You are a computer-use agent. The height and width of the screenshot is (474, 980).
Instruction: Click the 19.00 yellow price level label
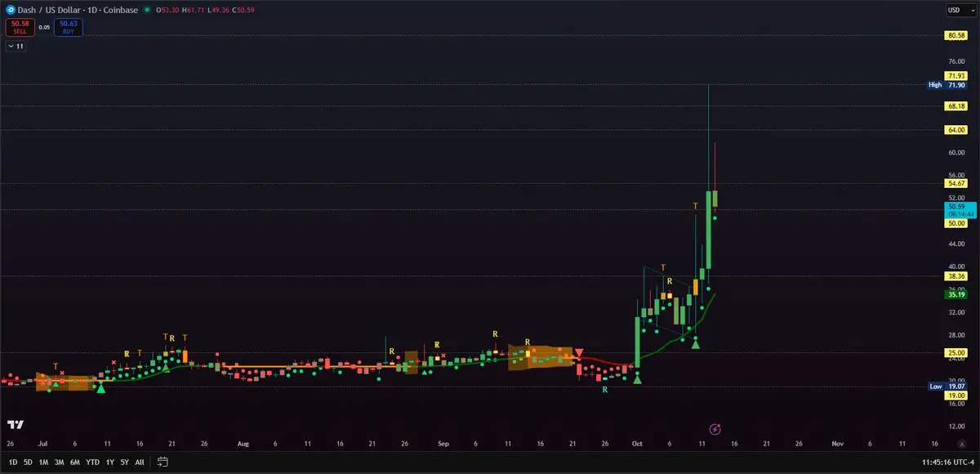(x=955, y=396)
